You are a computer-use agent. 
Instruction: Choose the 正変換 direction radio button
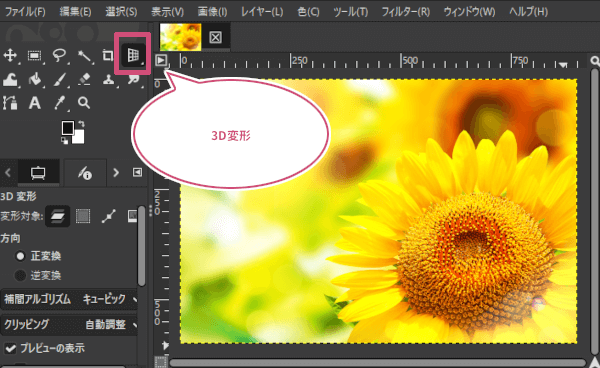(x=20, y=256)
